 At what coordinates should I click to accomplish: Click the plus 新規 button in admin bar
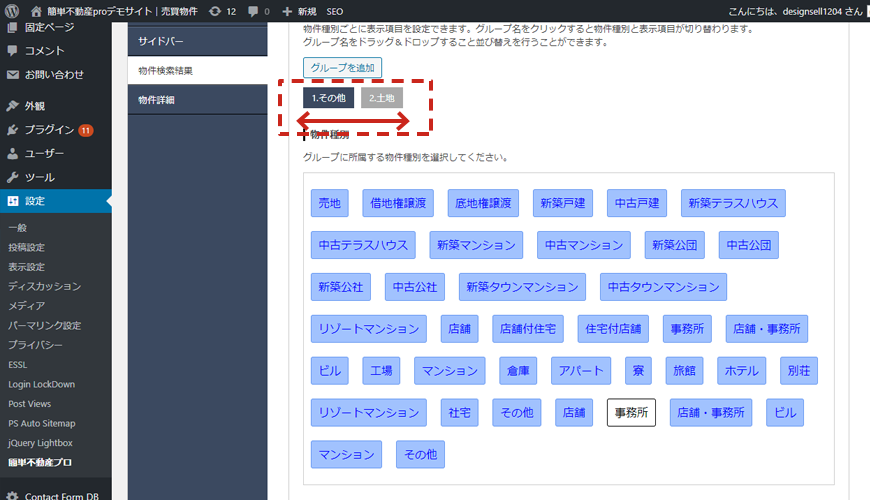point(299,10)
